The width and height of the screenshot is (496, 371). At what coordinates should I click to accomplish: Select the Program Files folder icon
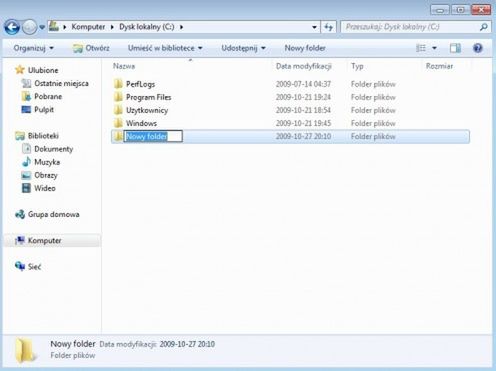[x=118, y=97]
